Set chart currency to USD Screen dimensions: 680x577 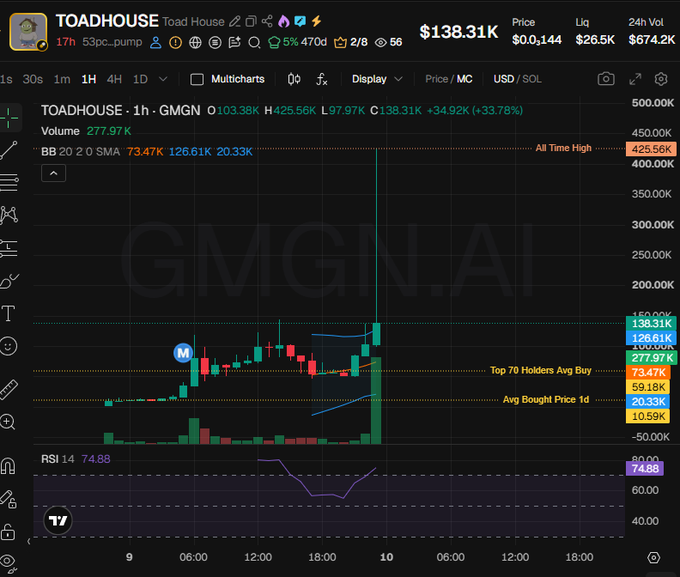(x=503, y=79)
